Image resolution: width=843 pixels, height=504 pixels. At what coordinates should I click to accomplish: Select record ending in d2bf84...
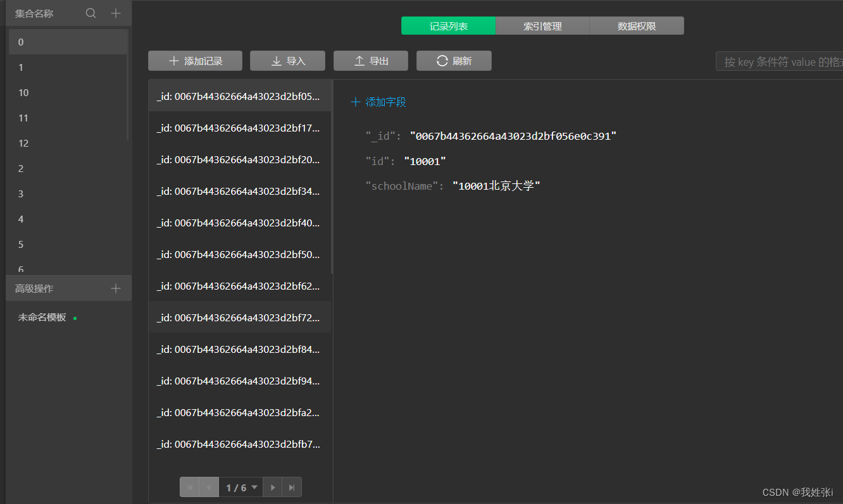pos(239,349)
